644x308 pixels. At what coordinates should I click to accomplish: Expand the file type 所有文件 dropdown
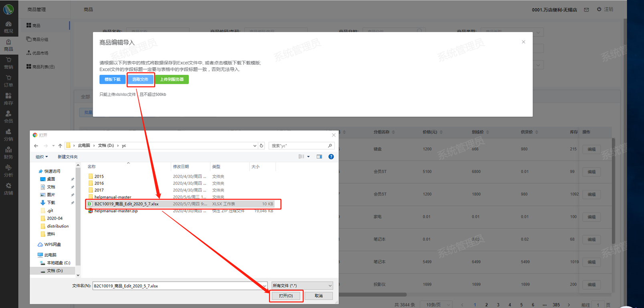pos(302,286)
